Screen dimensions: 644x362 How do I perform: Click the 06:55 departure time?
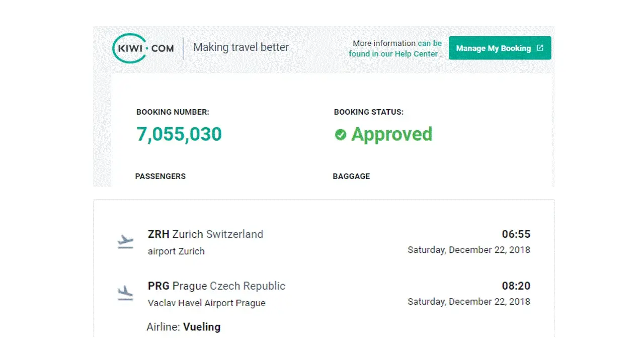click(516, 234)
